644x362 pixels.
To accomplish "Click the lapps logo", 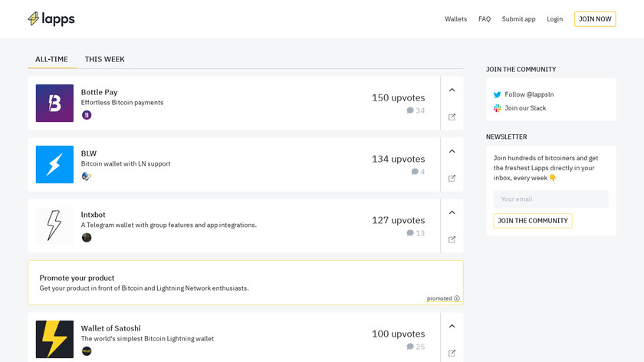I will tap(51, 19).
